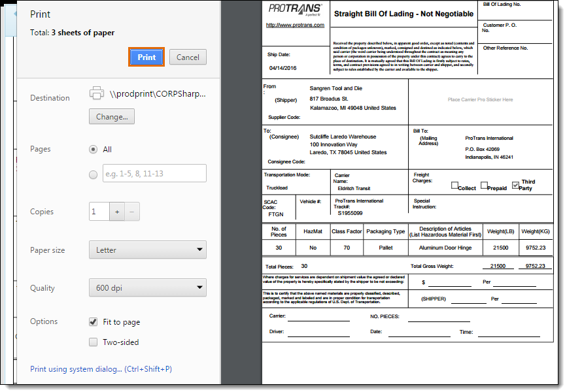Click the Truckload transportation mode
Screen dimensions: 565x392
277,188
